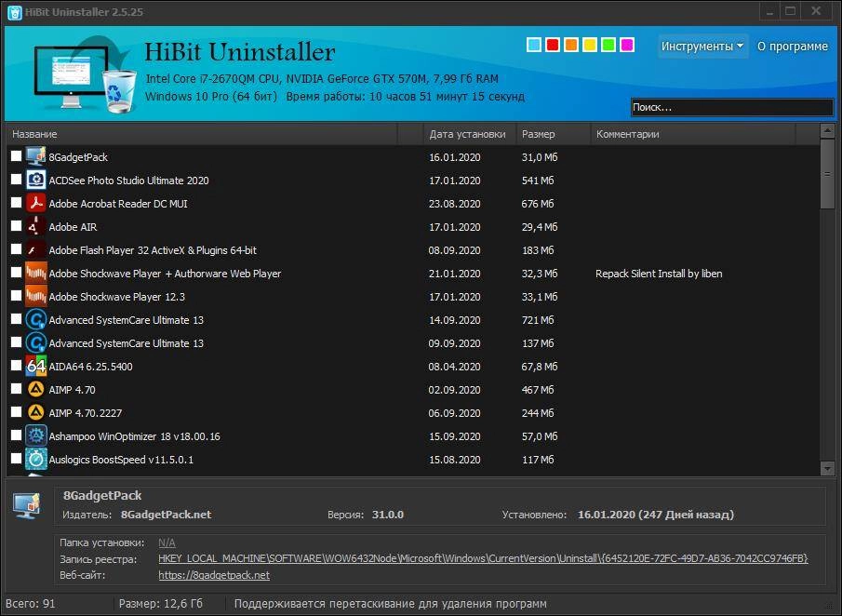Sort by Дата установки column header
The height and width of the screenshot is (616, 842).
click(469, 134)
